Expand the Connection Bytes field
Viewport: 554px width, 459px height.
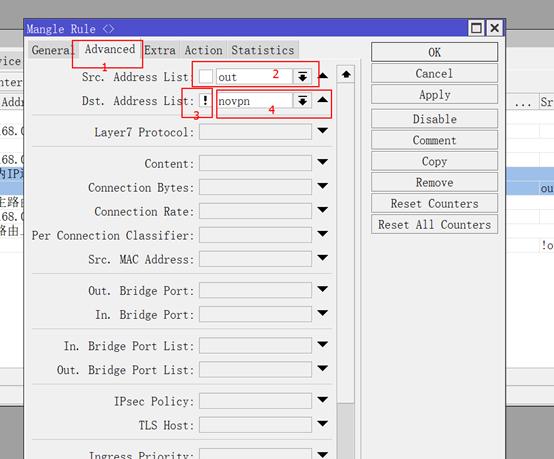coord(323,186)
